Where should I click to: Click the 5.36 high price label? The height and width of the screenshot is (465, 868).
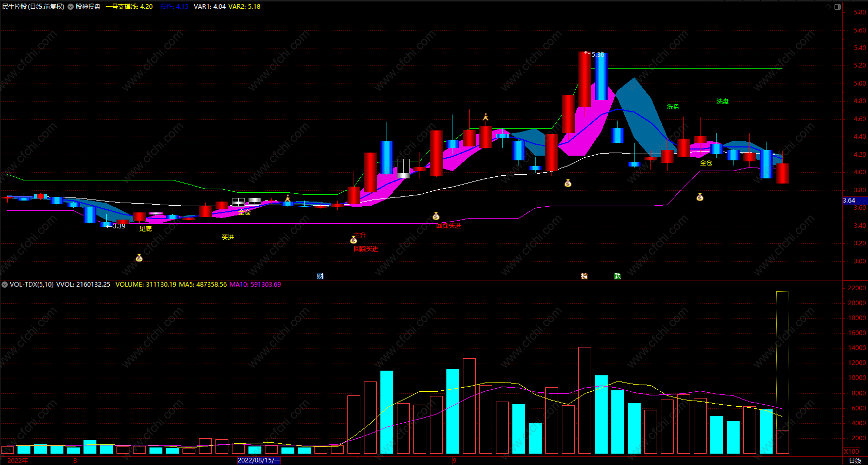tap(598, 54)
